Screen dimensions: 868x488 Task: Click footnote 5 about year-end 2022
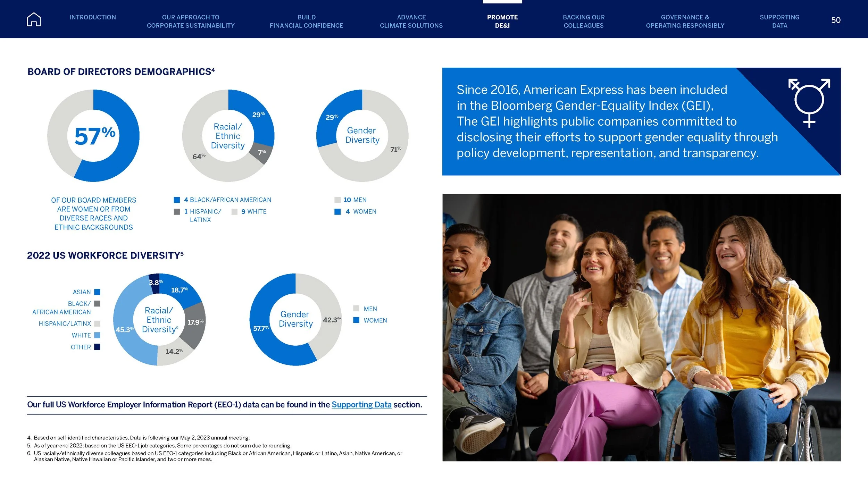[x=159, y=445]
